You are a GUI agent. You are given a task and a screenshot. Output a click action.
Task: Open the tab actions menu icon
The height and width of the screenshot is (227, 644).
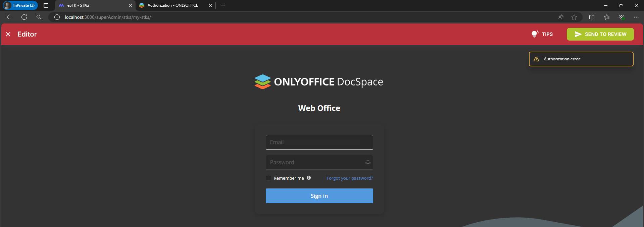(46, 5)
